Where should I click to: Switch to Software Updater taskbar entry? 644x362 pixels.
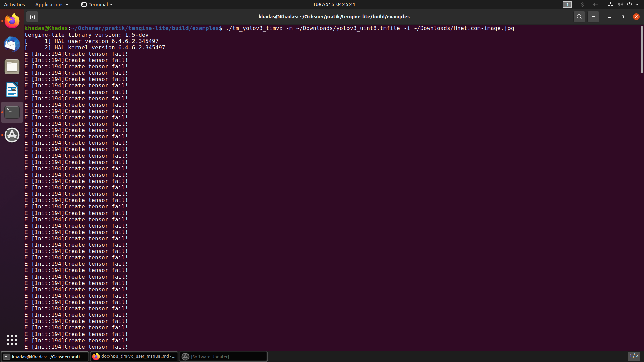point(223,356)
